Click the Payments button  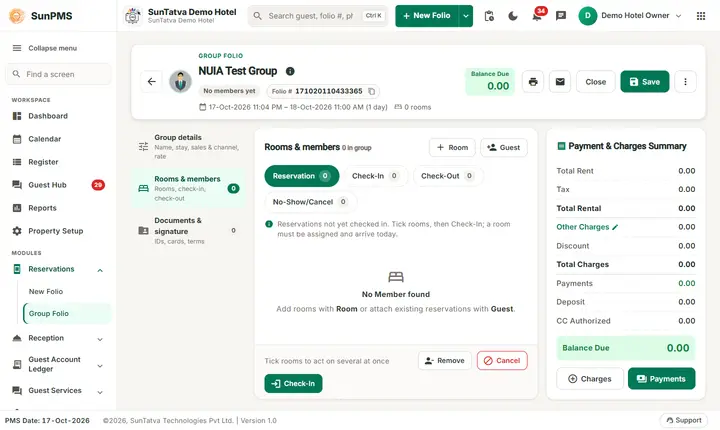(x=662, y=379)
